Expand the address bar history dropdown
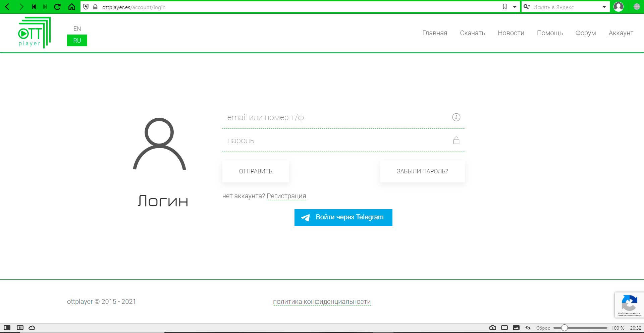This screenshot has height=333, width=644. [515, 7]
